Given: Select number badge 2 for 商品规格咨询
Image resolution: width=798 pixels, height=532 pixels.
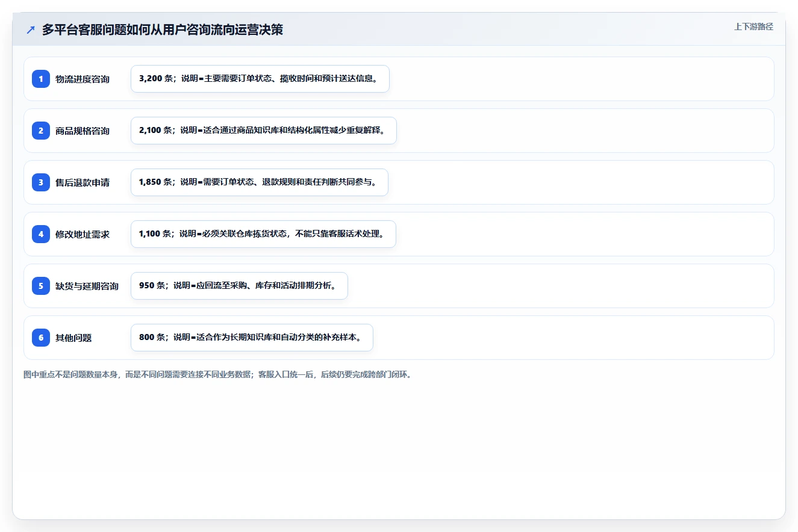Looking at the screenshot, I should 41,131.
